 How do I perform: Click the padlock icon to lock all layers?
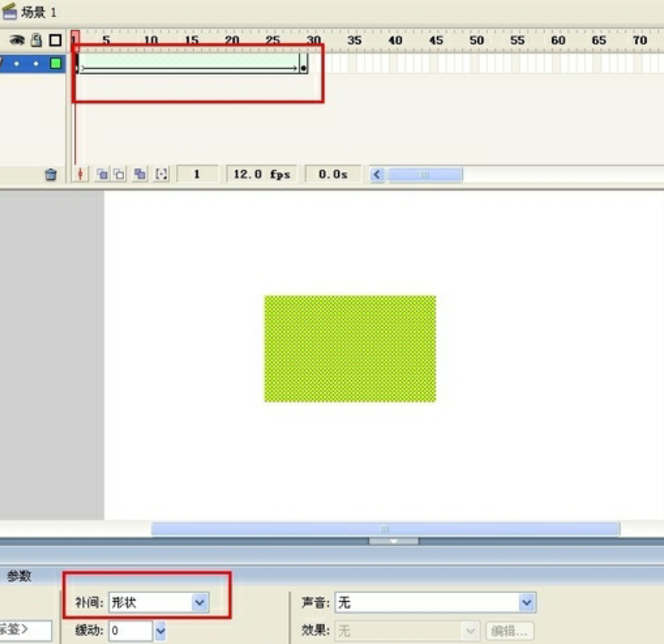click(36, 40)
